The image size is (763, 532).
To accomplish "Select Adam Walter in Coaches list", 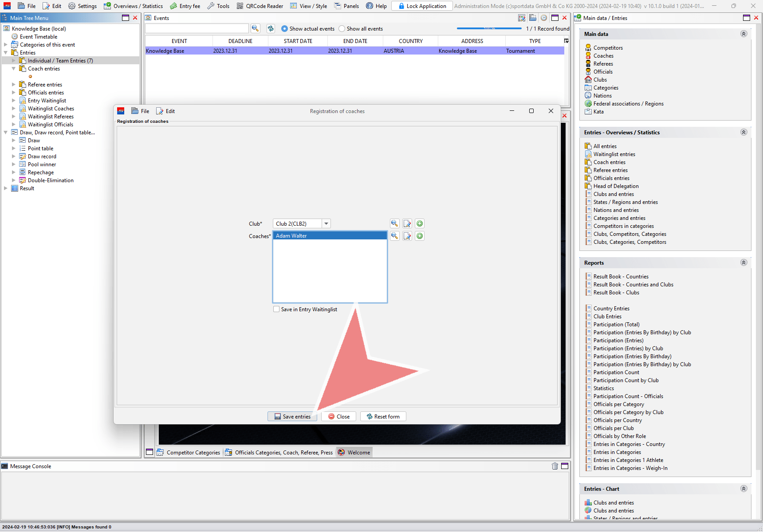I will coord(330,236).
